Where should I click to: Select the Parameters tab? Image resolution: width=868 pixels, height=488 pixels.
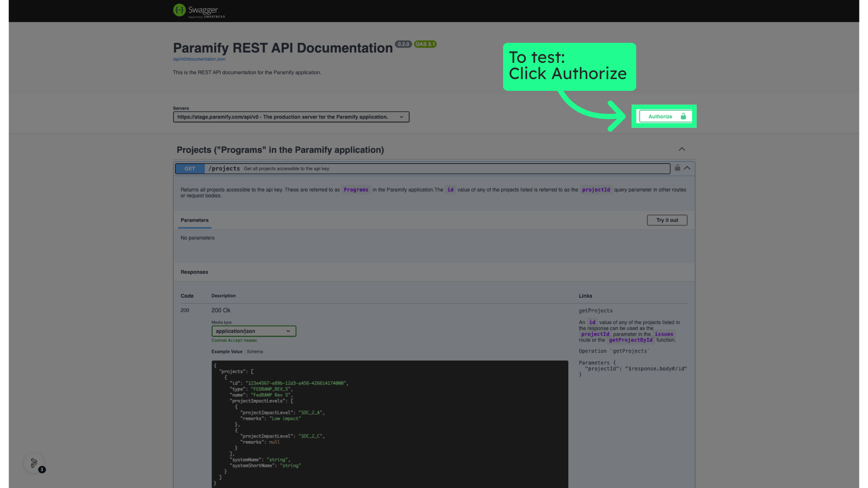[194, 220]
